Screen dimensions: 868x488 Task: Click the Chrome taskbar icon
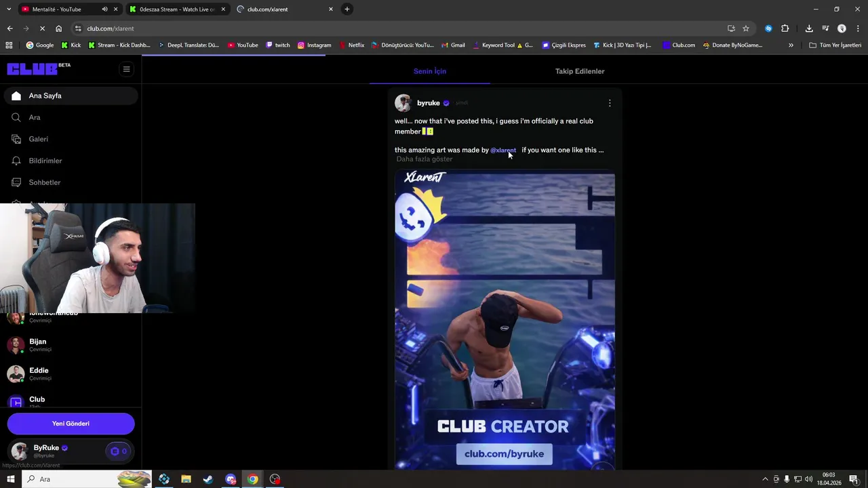[x=252, y=479]
